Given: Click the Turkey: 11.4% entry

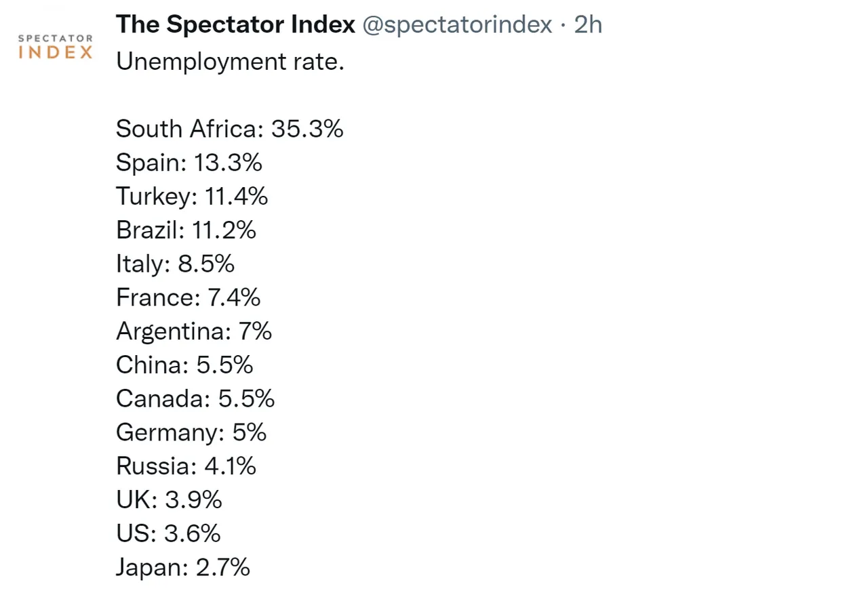Looking at the screenshot, I should coord(192,197).
